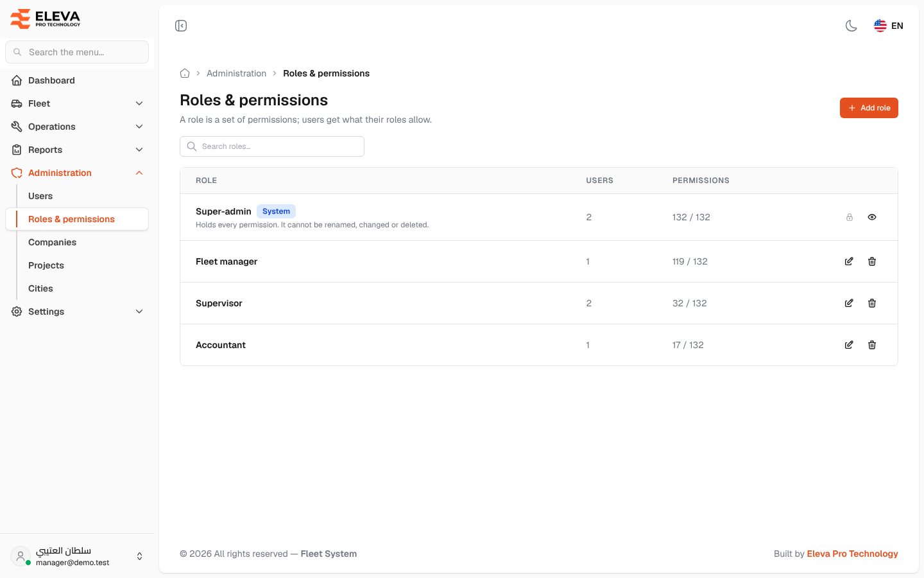The width and height of the screenshot is (924, 578).
Task: Click the Operations wrench icon
Action: click(x=17, y=127)
